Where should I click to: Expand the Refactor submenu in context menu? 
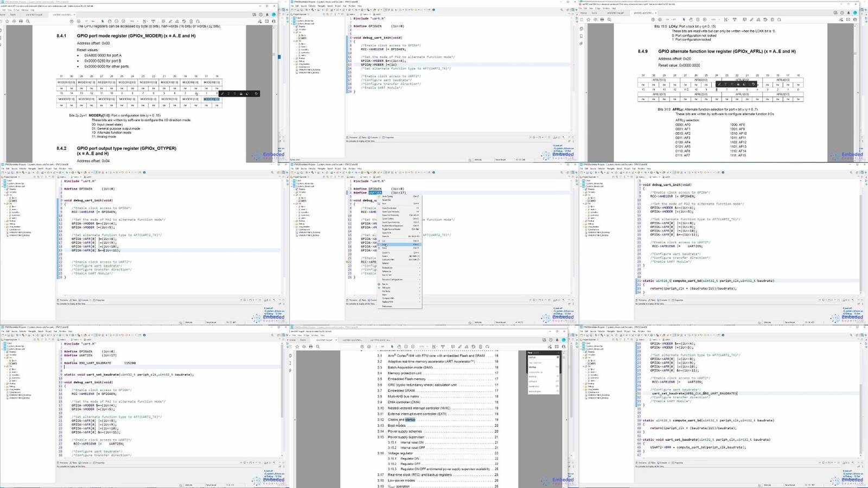399,263
